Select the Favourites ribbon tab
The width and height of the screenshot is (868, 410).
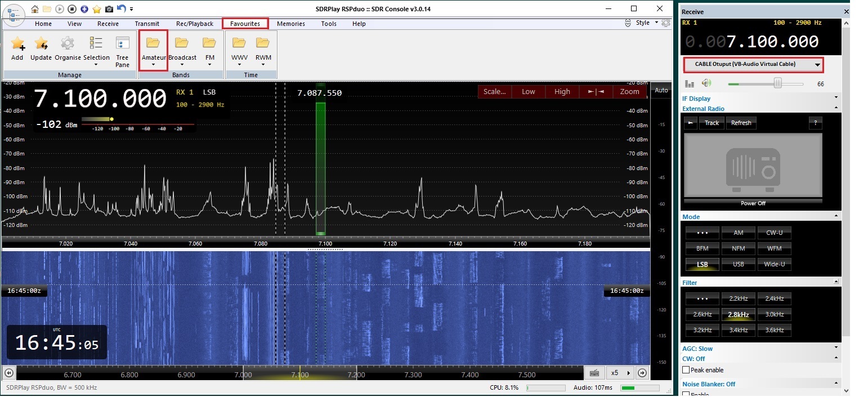click(245, 24)
